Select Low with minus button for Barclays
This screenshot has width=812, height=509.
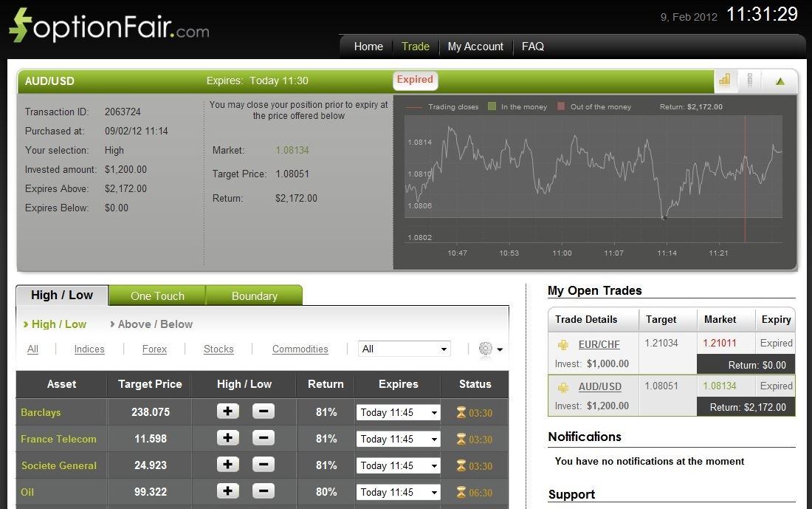264,412
